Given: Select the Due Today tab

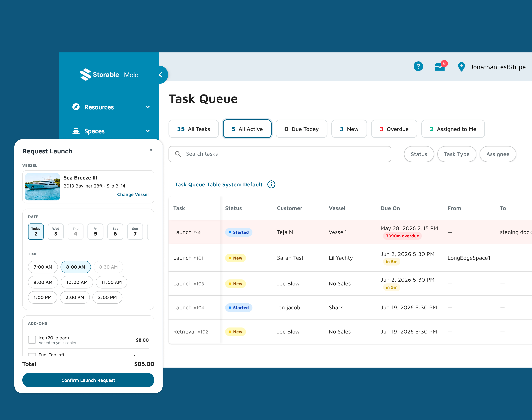Looking at the screenshot, I should click(x=302, y=129).
